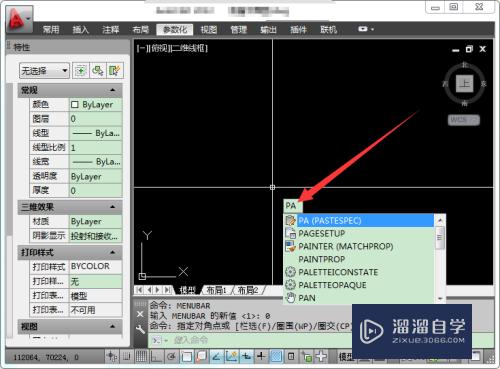500x369 pixels.
Task: Click the previous layout tab arrow
Action: [149, 290]
